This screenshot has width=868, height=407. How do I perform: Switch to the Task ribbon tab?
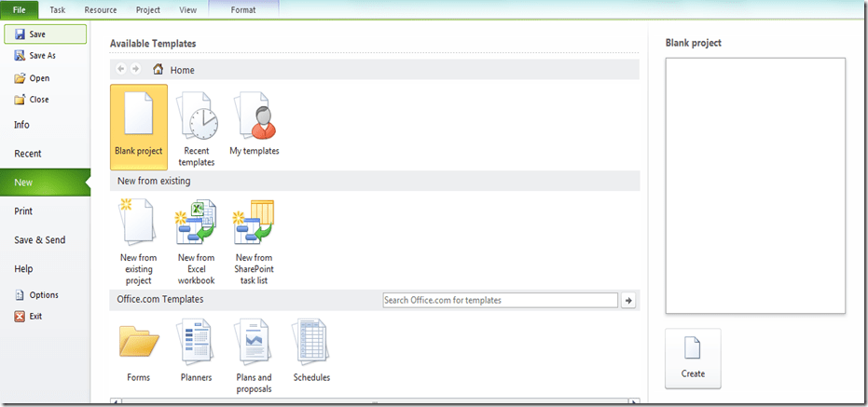tap(58, 10)
